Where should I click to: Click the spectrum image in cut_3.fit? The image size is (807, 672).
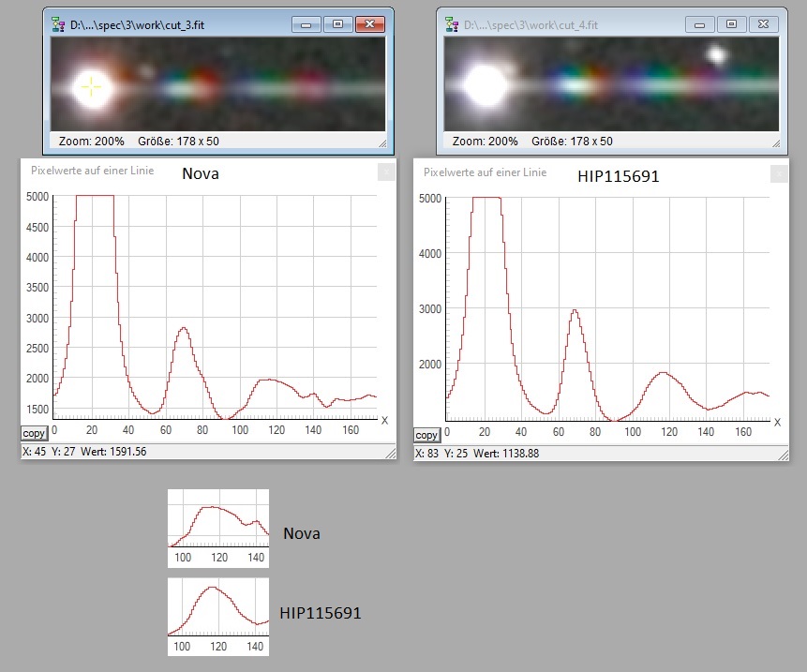point(217,83)
